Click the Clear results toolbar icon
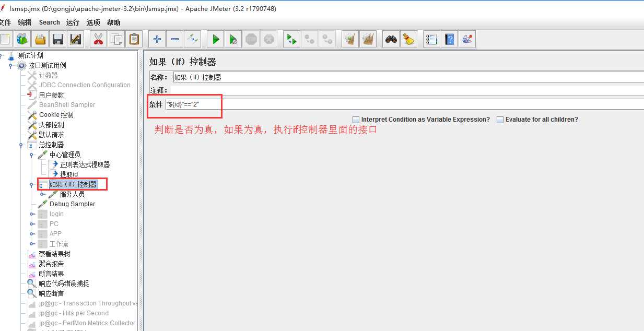This screenshot has width=644, height=331. point(350,39)
